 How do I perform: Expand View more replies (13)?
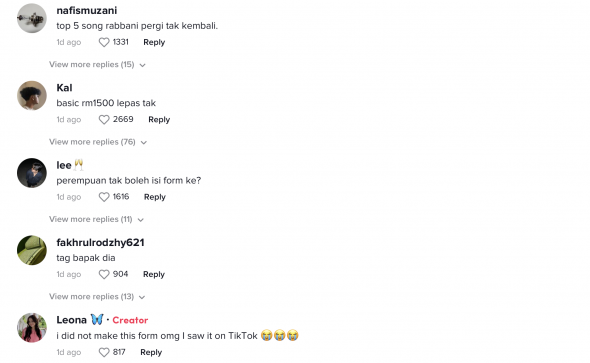(97, 296)
